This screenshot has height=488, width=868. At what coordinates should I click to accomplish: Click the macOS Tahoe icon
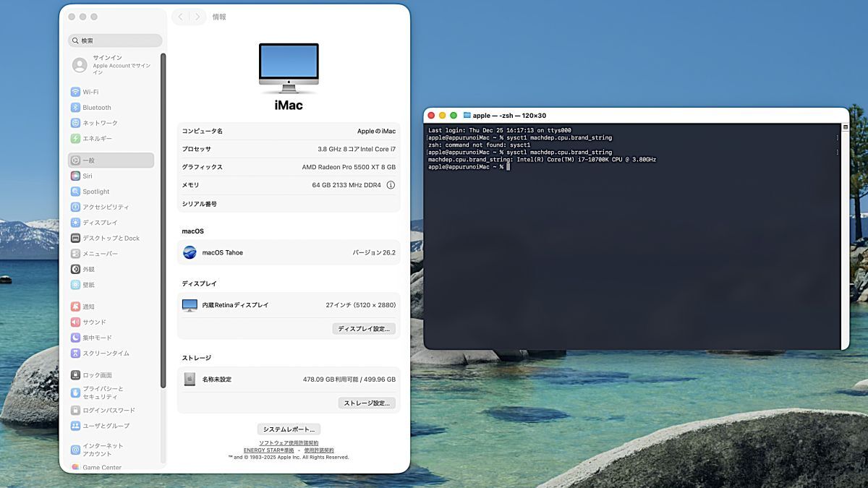coord(190,252)
